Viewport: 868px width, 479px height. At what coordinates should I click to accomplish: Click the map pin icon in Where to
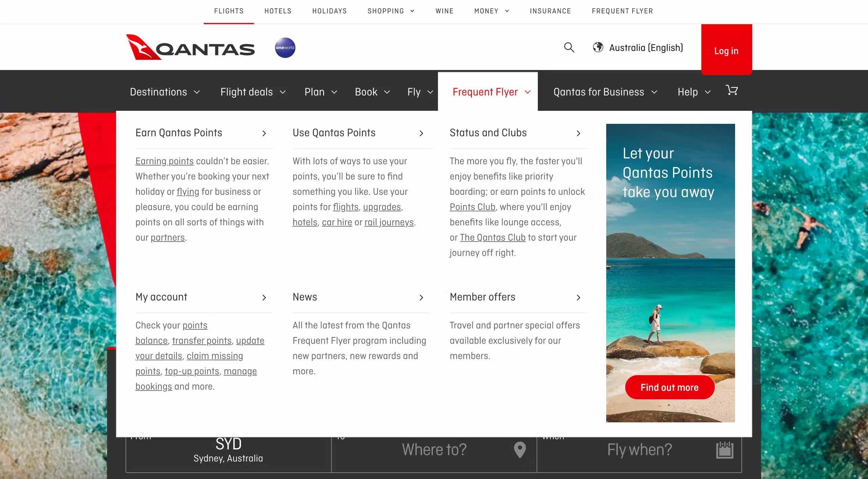(519, 450)
